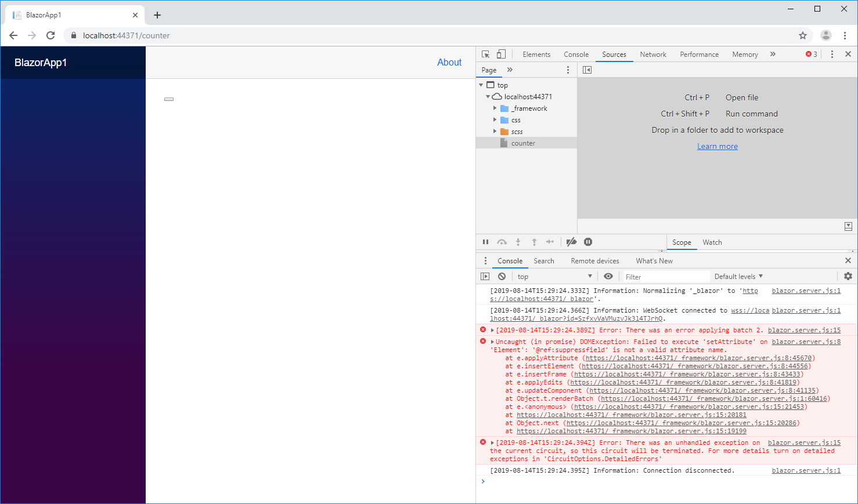Click the console Filter input field
The width and height of the screenshot is (858, 504).
pyautogui.click(x=665, y=276)
